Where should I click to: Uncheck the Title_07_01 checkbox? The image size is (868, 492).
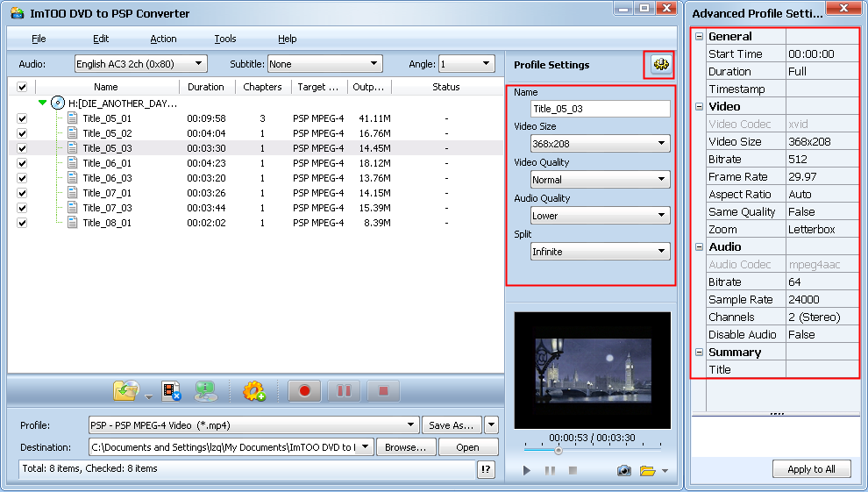22,193
